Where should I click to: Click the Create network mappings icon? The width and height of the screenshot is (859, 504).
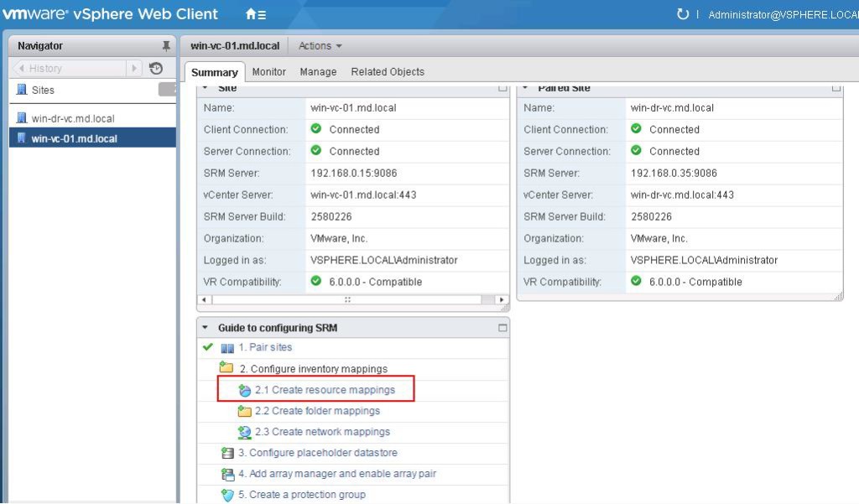click(244, 432)
